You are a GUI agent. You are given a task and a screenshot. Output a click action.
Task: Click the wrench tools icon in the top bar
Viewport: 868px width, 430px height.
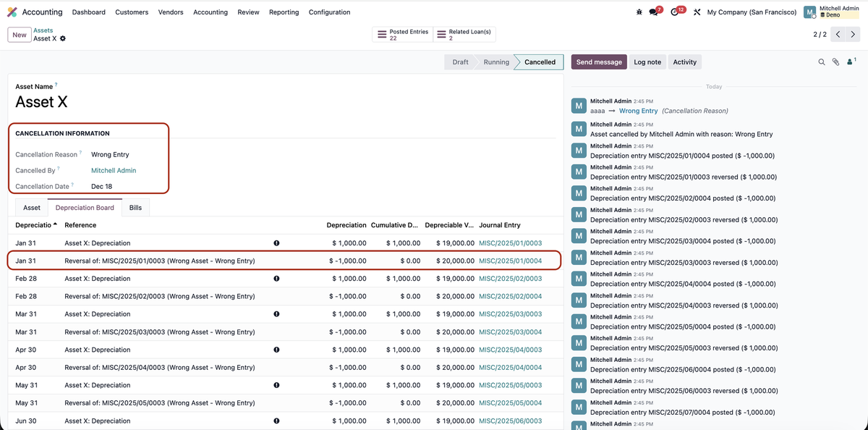point(697,12)
